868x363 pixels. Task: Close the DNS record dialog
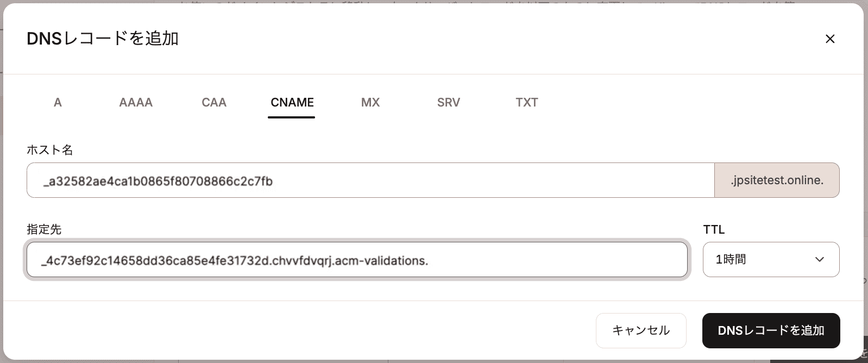[830, 39]
